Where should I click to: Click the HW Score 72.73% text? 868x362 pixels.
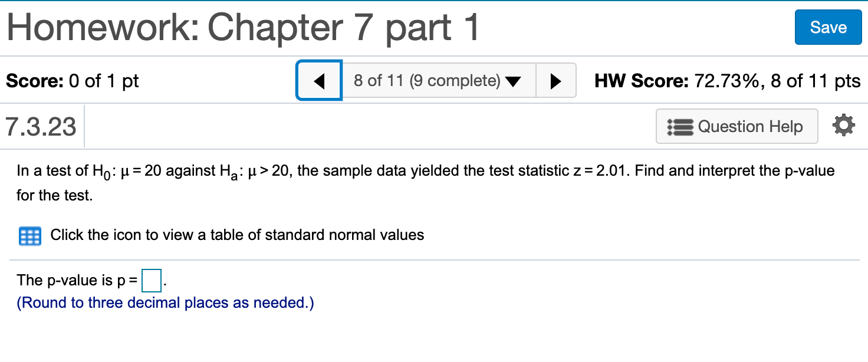click(728, 81)
